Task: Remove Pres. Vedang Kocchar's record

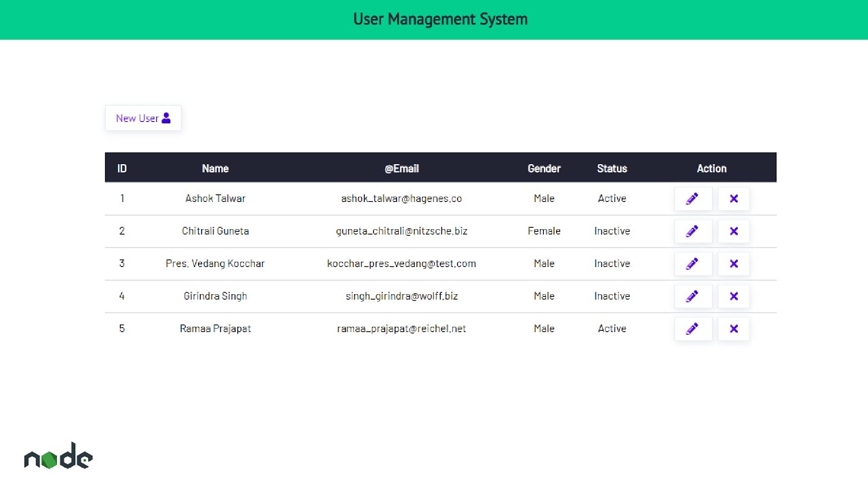Action: [x=734, y=264]
